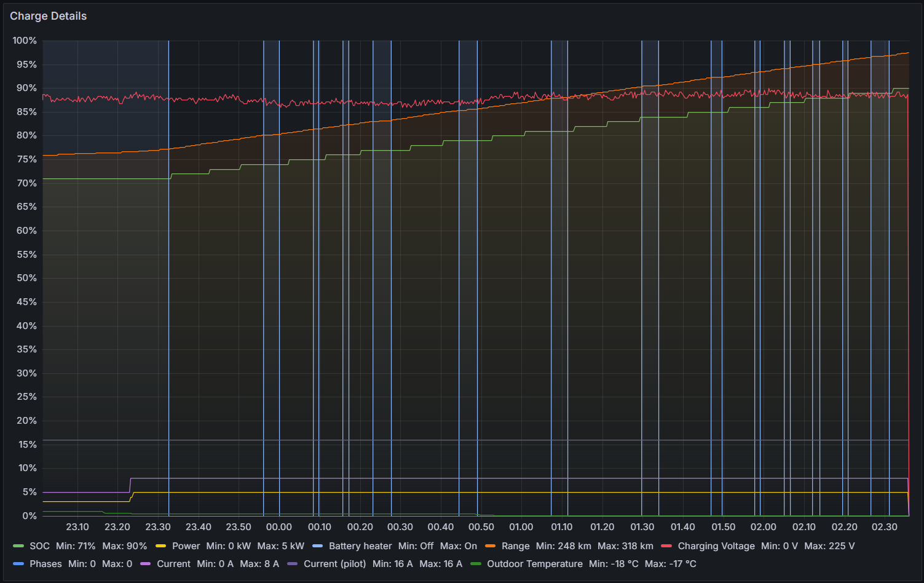Open the Charge Details panel title menu
The height and width of the screenshot is (583, 924).
click(x=48, y=16)
